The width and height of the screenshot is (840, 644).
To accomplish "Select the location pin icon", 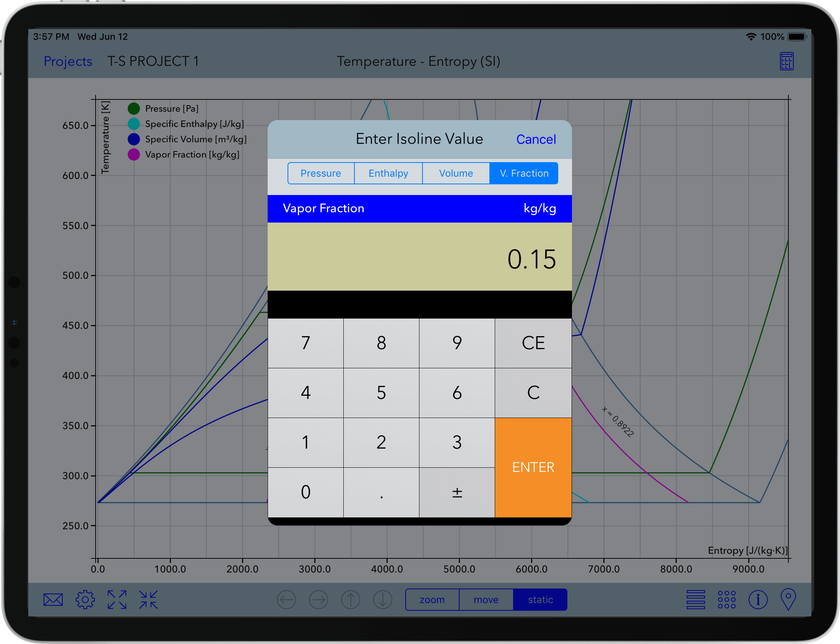I will [790, 599].
